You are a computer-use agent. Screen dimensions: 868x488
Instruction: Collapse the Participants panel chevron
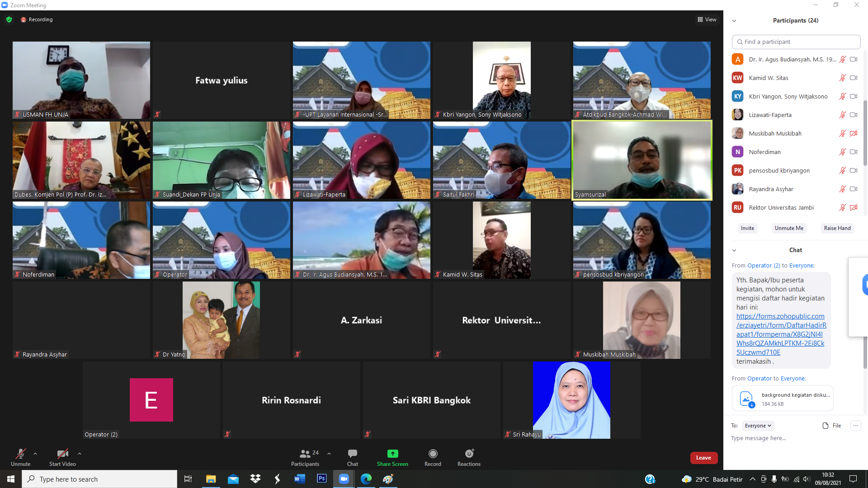734,21
